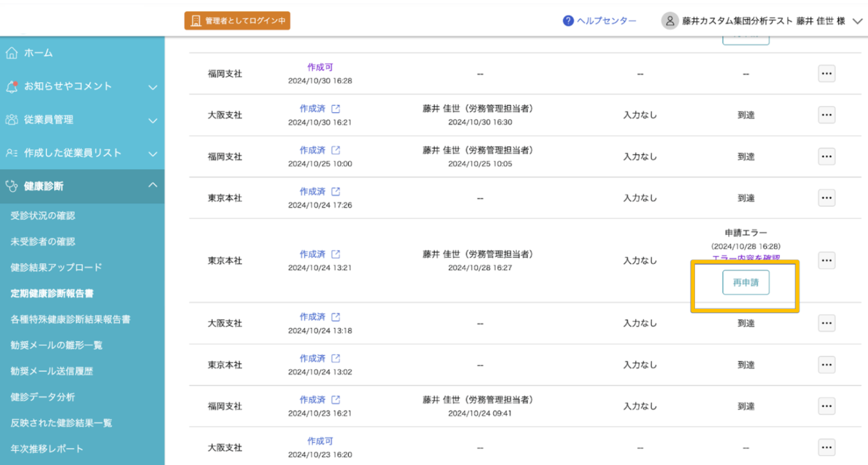This screenshot has height=465, width=868.
Task: Open external link icon for 東京本社 2024/10/24 17:26
Action: point(335,192)
